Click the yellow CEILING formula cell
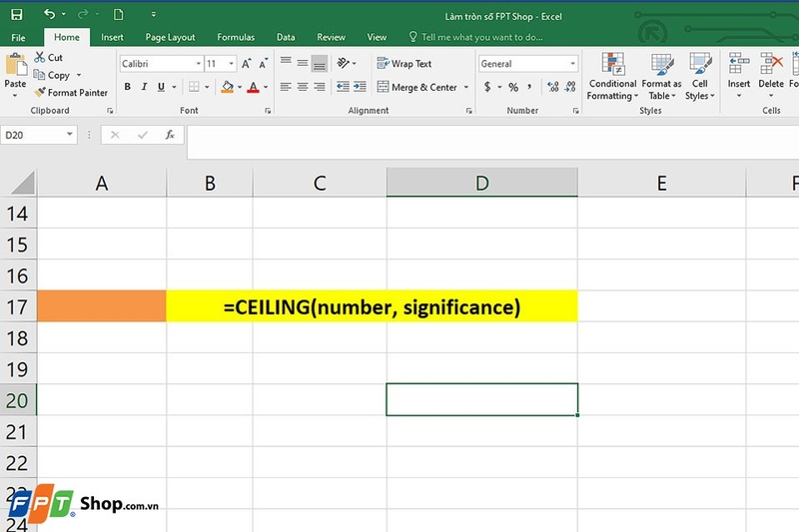The width and height of the screenshot is (799, 532). click(372, 306)
